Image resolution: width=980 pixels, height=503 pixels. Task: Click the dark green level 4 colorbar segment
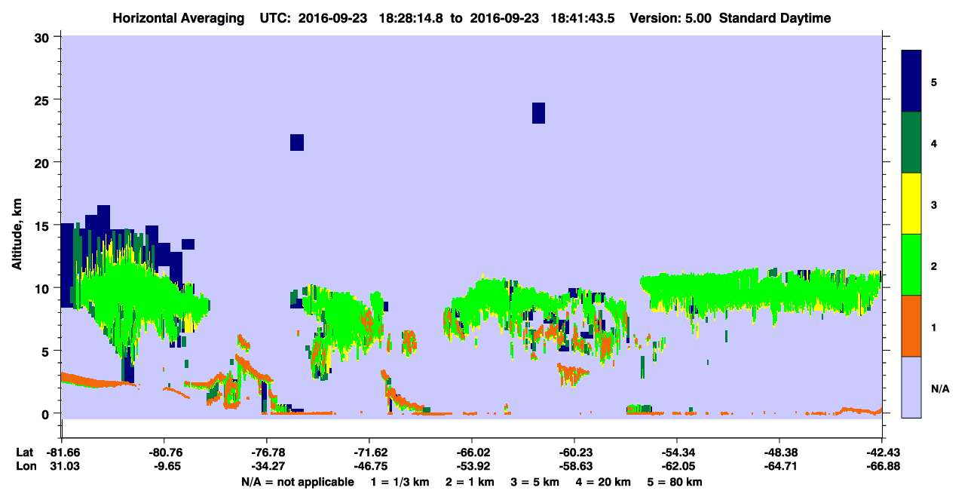[x=911, y=143]
